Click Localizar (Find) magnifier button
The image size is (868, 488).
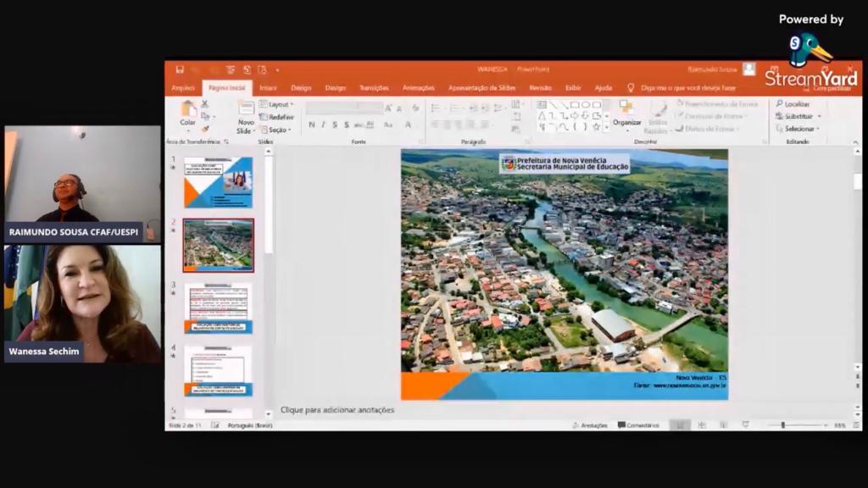coord(793,104)
